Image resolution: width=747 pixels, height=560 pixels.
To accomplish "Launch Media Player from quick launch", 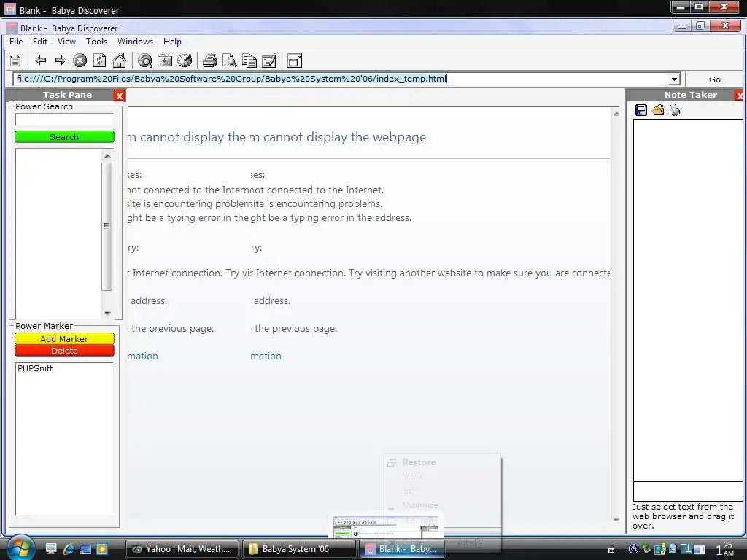I will [x=102, y=548].
